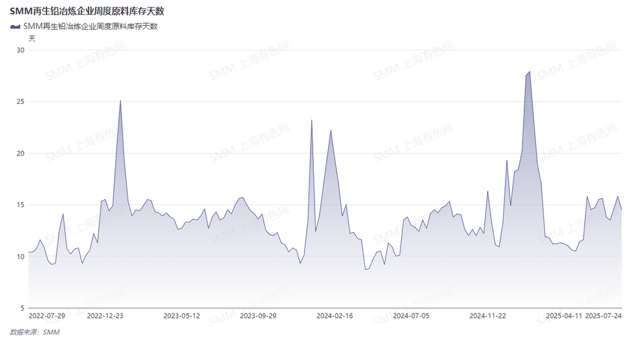Click the legend series area icon
Screen dimensions: 644x338
pyautogui.click(x=15, y=26)
